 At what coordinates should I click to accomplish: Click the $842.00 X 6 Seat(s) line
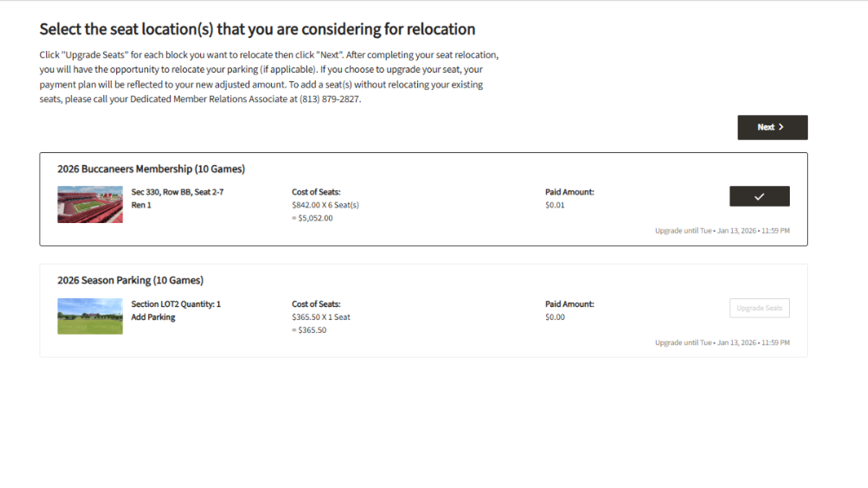pyautogui.click(x=325, y=205)
